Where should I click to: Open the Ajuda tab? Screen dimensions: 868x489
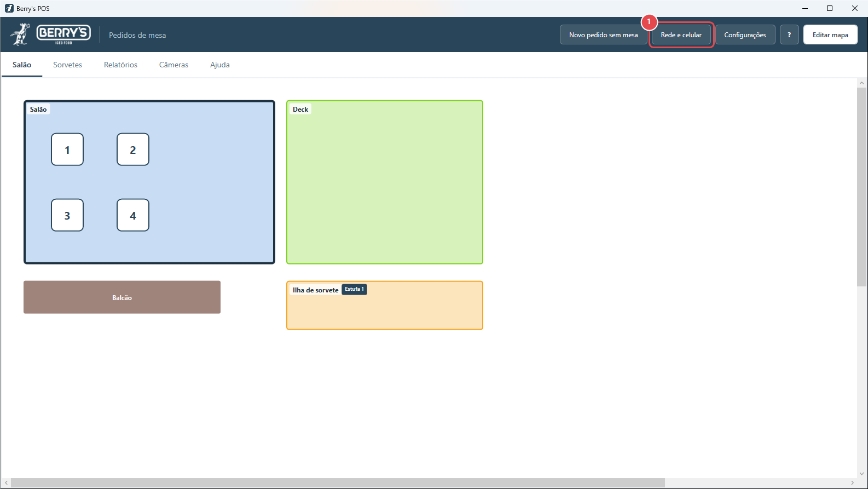tap(220, 65)
